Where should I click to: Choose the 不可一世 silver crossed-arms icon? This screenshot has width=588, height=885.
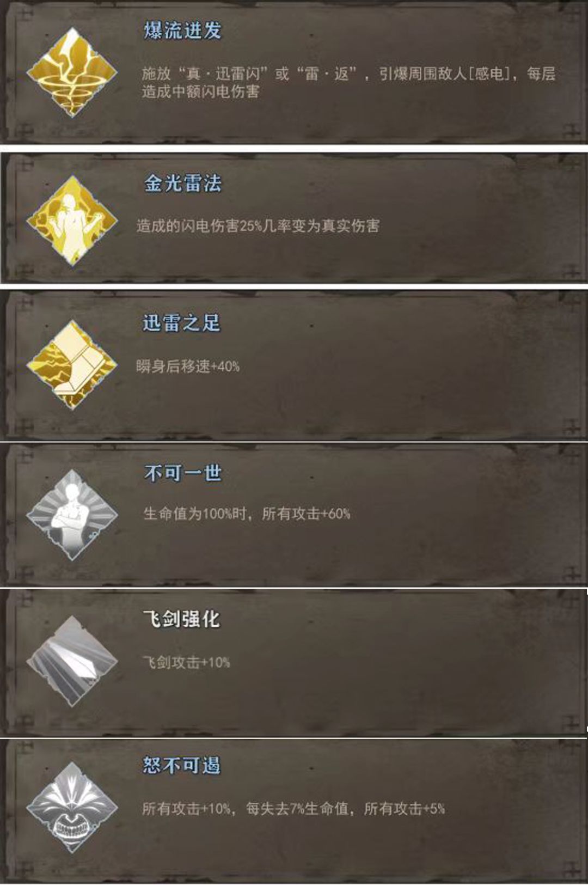[72, 515]
